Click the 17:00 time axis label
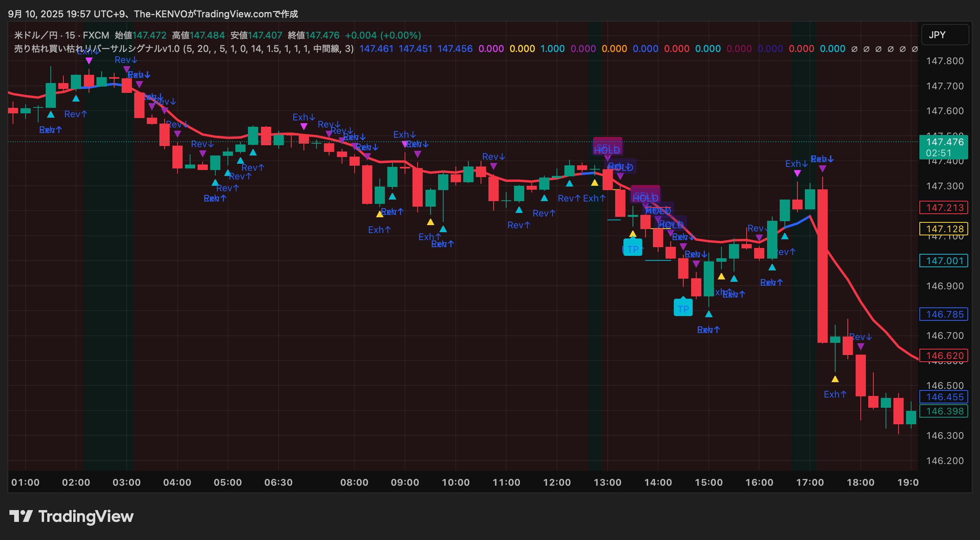The image size is (980, 540). [810, 482]
